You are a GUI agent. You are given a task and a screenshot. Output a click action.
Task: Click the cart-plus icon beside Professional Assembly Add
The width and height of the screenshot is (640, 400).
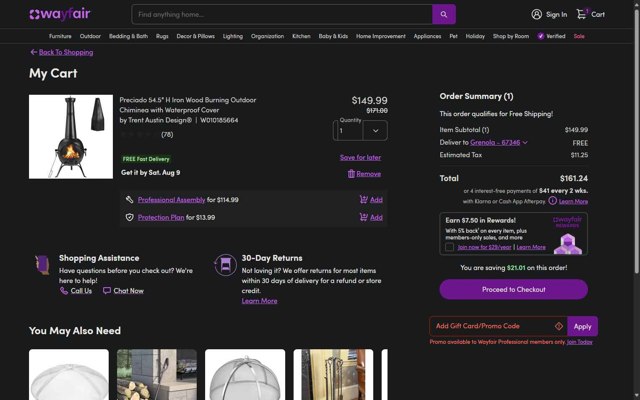point(363,200)
